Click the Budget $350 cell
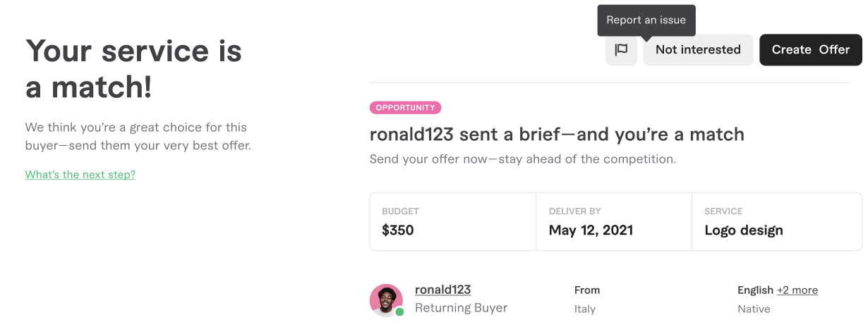 (452, 221)
